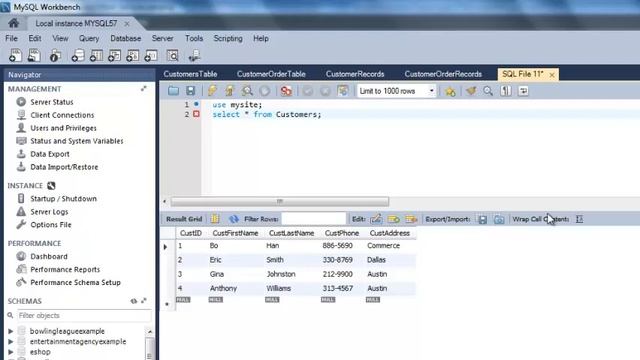The height and width of the screenshot is (360, 640).
Task: Open Data Import/Restore
Action: [64, 167]
